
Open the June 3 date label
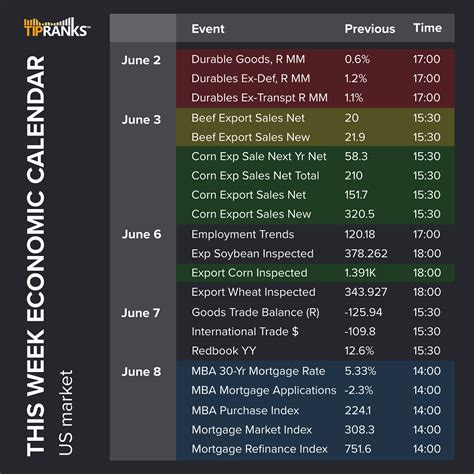point(141,120)
